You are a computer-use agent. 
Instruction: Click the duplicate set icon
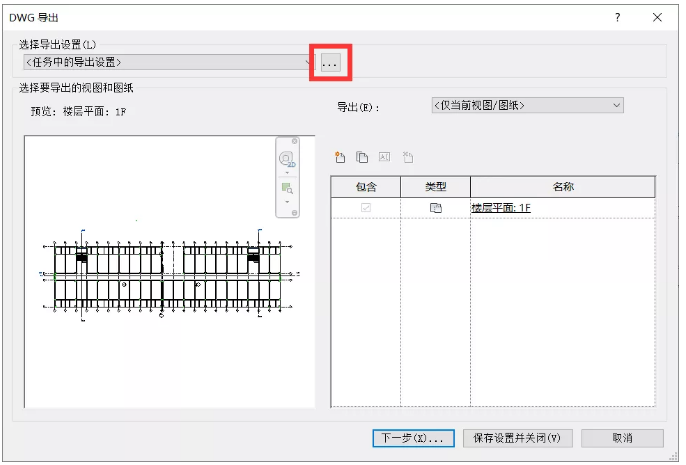362,157
